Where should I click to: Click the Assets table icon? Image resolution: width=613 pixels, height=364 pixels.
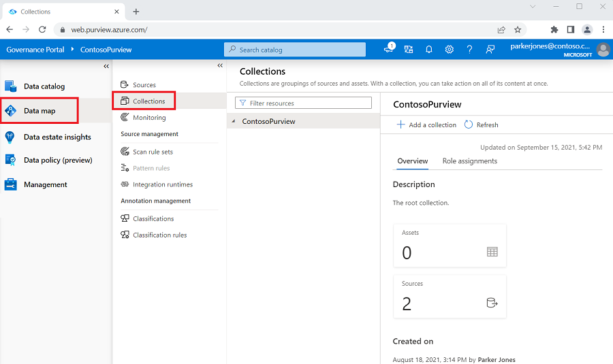[492, 252]
